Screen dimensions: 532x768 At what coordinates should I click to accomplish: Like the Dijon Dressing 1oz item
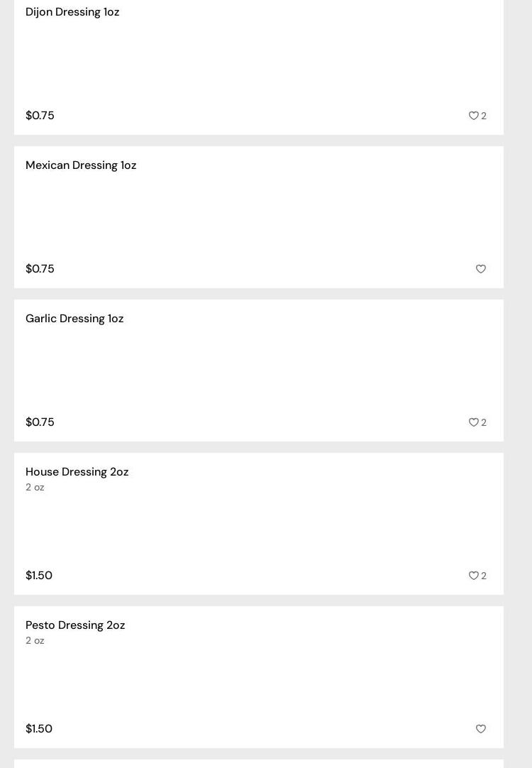(473, 116)
